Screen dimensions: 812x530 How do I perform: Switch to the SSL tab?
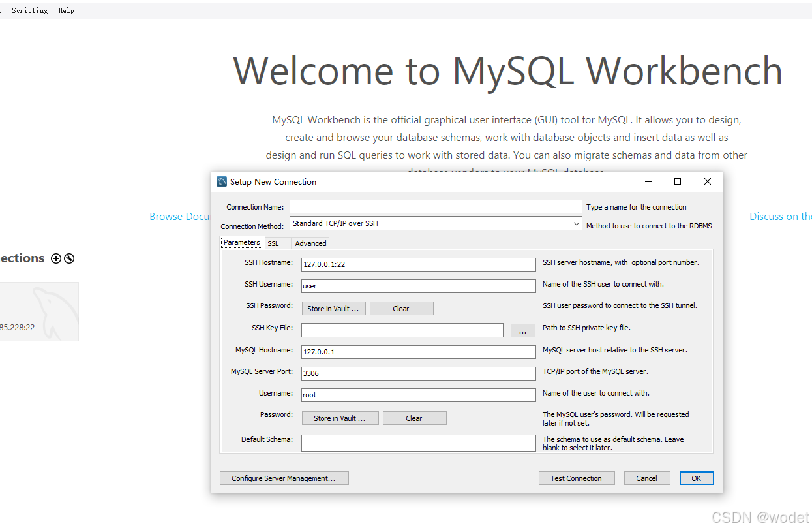(x=273, y=243)
